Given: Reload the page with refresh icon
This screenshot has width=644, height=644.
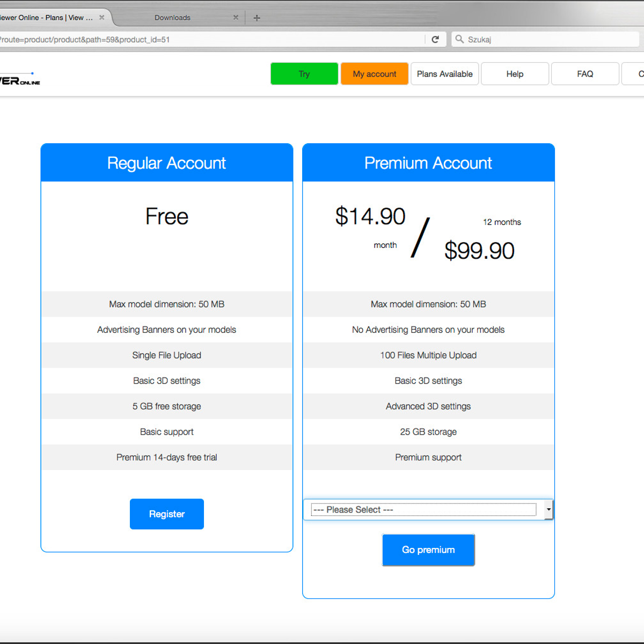Looking at the screenshot, I should tap(435, 39).
